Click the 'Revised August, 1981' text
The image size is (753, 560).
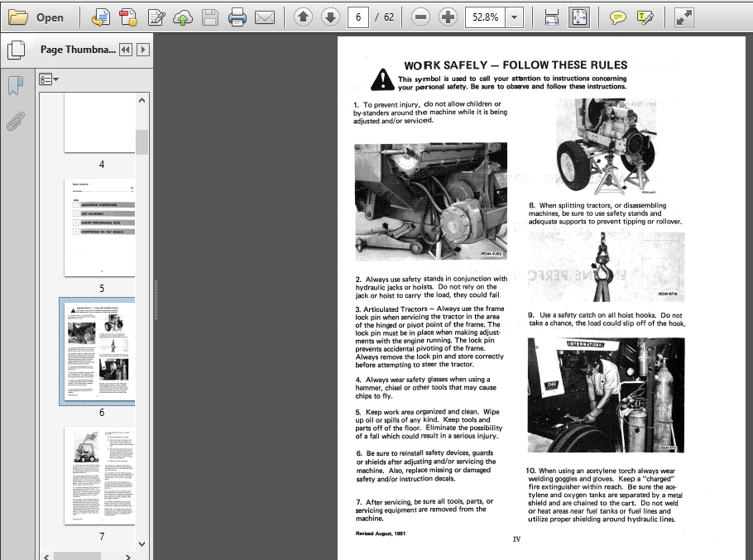[x=381, y=534]
